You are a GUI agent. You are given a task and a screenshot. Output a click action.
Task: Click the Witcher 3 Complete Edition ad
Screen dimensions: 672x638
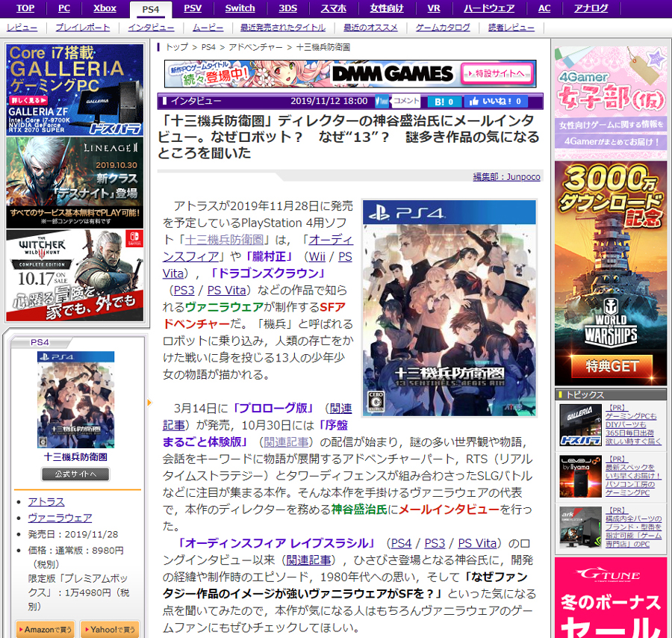coord(75,276)
